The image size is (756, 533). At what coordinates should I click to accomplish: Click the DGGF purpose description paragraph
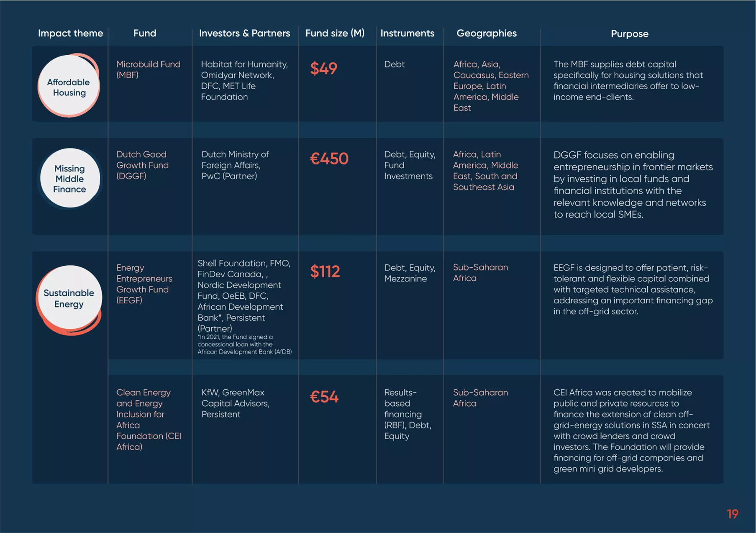click(x=633, y=184)
